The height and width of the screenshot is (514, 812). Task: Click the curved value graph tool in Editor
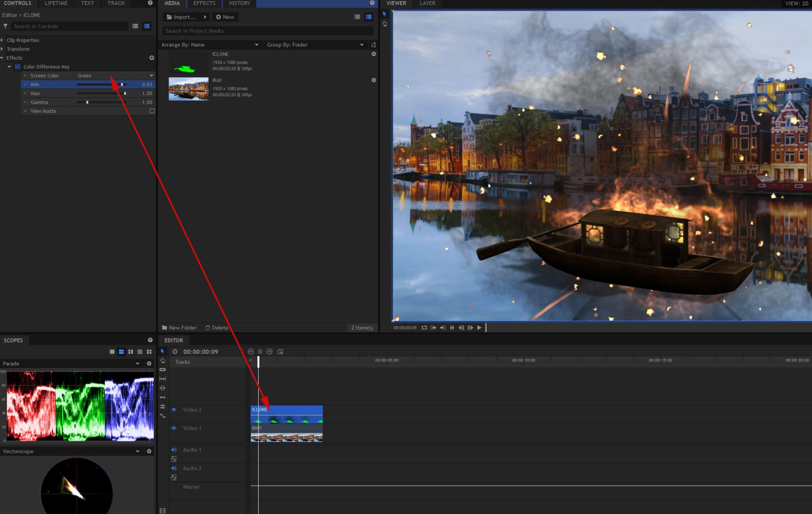coord(162,416)
